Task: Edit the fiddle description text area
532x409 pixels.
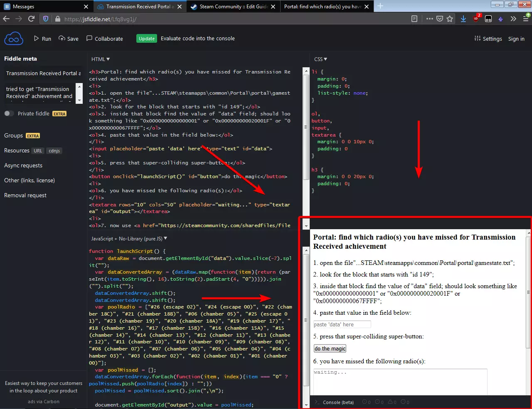Action: pos(40,93)
